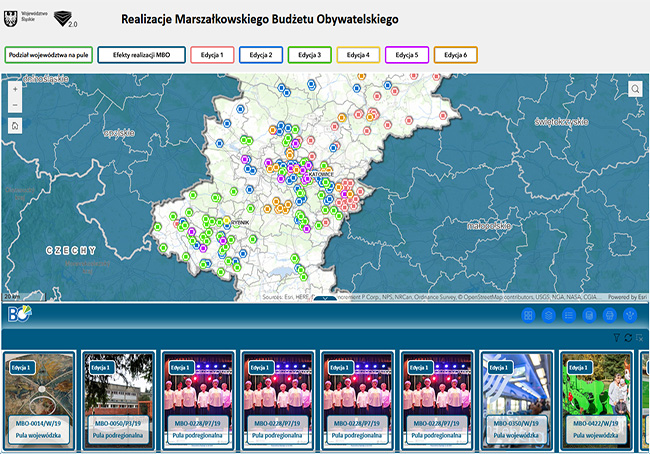650x454 pixels.
Task: Filter projects by Edycja 5
Action: coord(407,55)
